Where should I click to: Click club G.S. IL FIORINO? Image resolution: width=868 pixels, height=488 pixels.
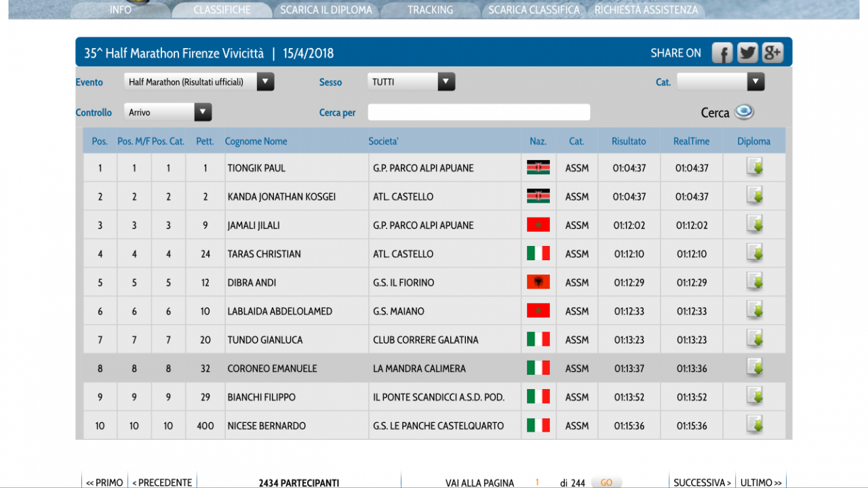(403, 283)
